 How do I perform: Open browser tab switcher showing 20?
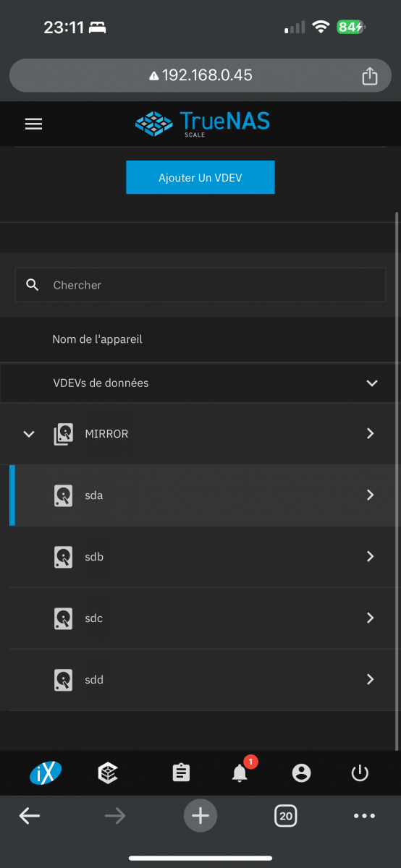(286, 816)
